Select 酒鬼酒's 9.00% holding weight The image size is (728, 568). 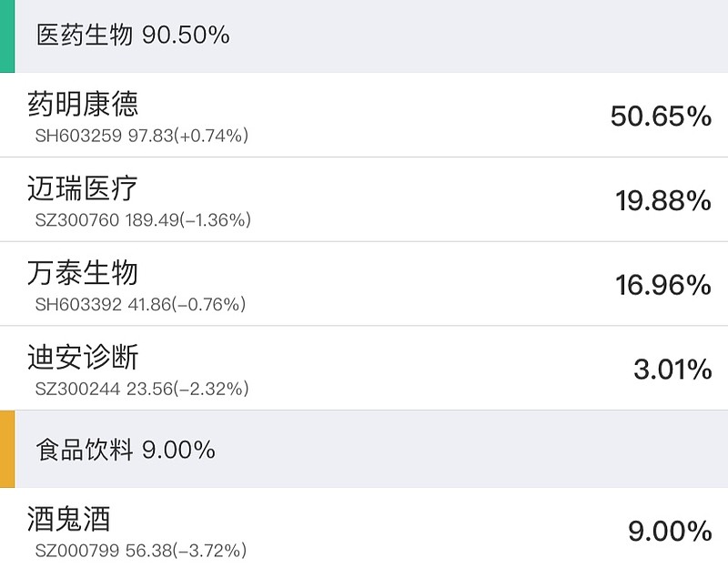(670, 532)
